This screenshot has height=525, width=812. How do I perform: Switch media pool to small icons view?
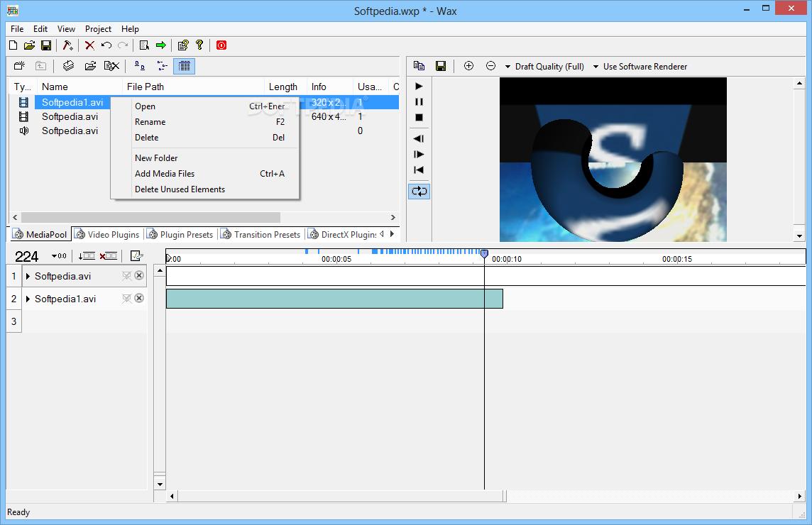162,66
